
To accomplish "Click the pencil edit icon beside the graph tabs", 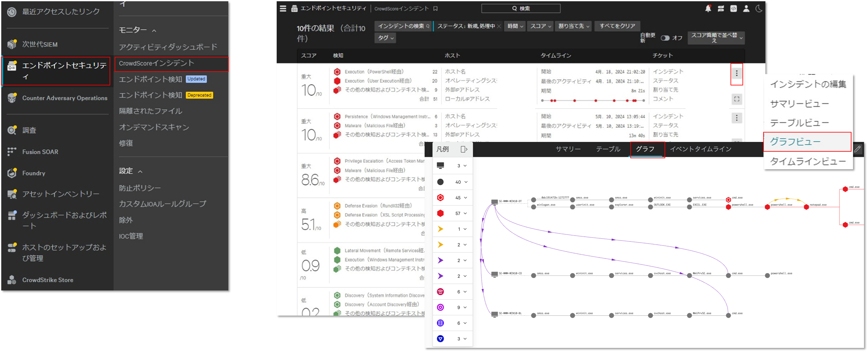I will [858, 149].
